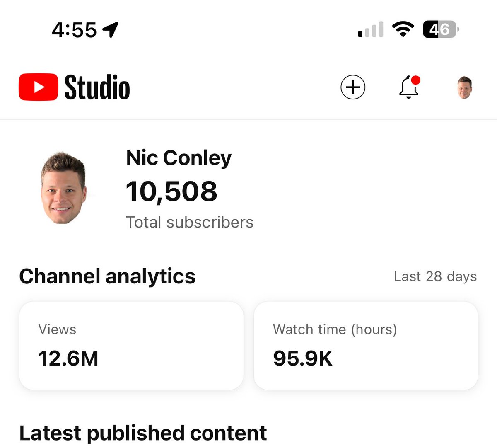Open the Views analytics card
497x448 pixels.
(x=131, y=346)
